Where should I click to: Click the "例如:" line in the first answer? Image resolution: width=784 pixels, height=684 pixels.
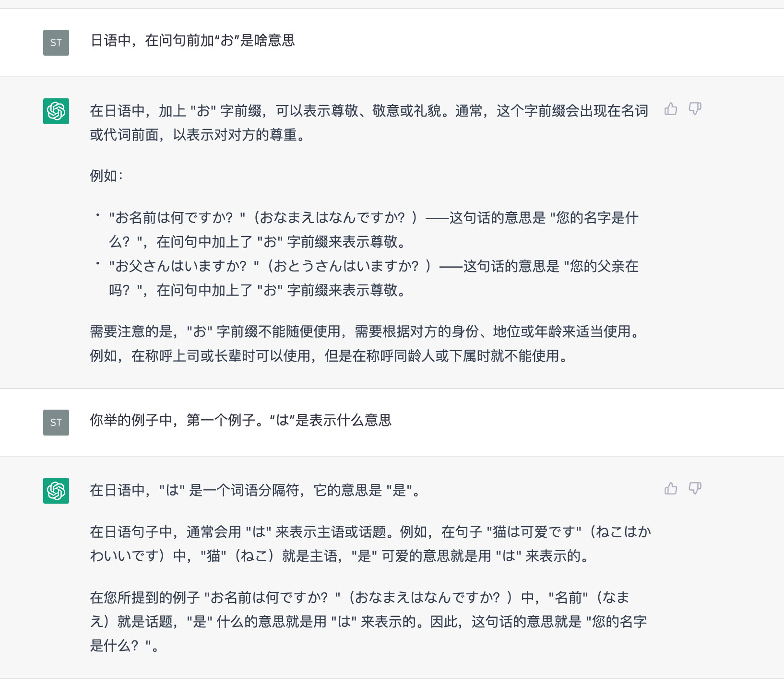107,176
